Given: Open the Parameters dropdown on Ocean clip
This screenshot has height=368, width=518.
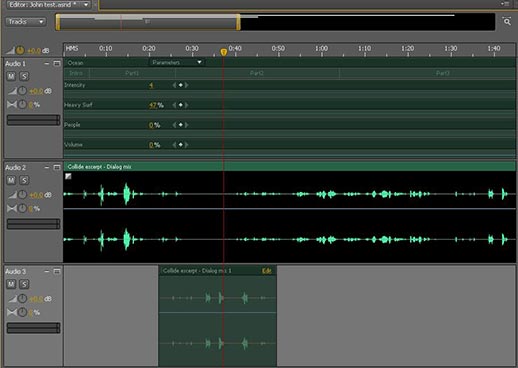Looking at the screenshot, I should coord(177,62).
